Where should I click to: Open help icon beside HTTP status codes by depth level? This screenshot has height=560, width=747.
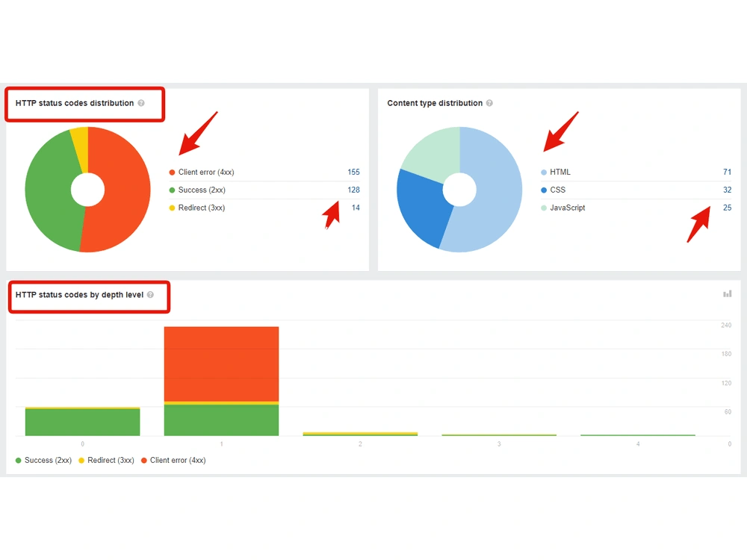coord(151,295)
